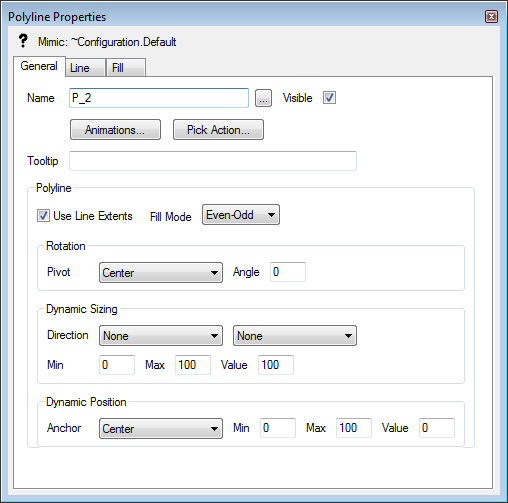
Task: Open the name browse ellipsis button
Action: 263,98
